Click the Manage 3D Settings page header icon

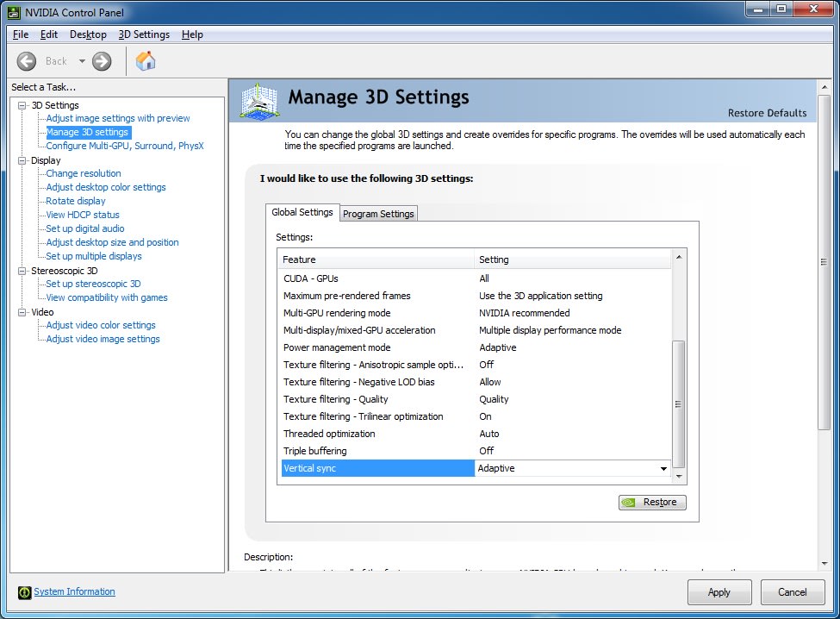coord(258,99)
